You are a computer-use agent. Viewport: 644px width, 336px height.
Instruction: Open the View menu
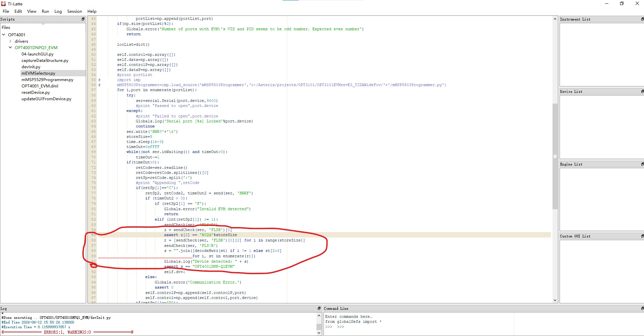click(x=32, y=11)
